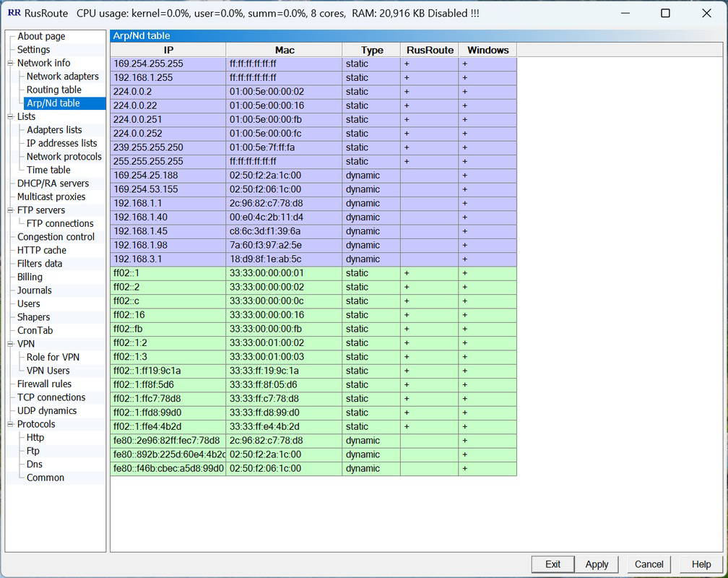Collapse the Network info tree node
The width and height of the screenshot is (728, 578).
(x=10, y=63)
